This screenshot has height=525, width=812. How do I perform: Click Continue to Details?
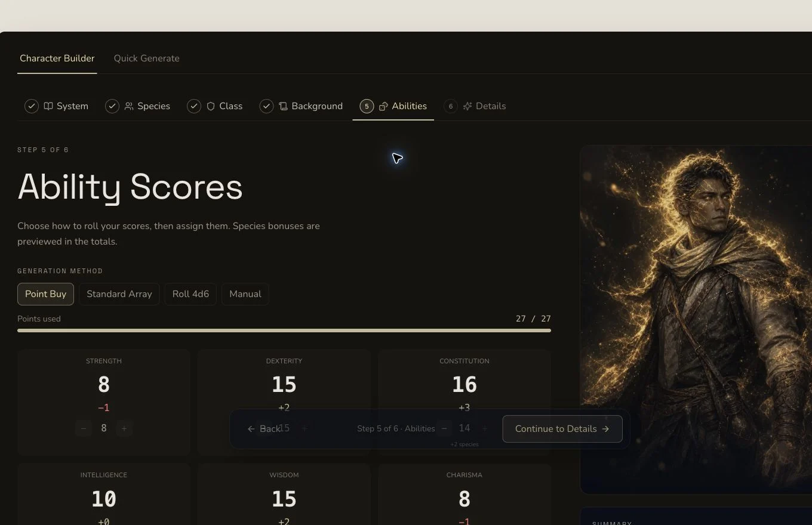[562, 429]
